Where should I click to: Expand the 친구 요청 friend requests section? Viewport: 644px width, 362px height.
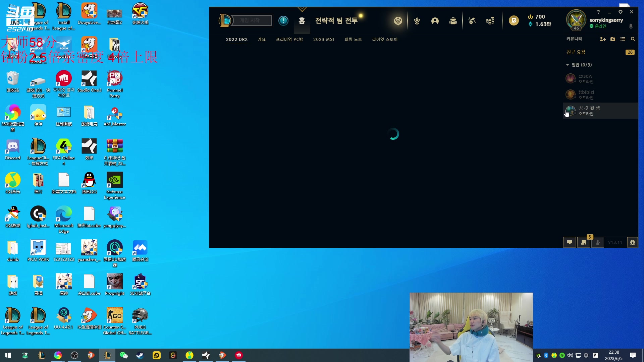[x=576, y=52]
